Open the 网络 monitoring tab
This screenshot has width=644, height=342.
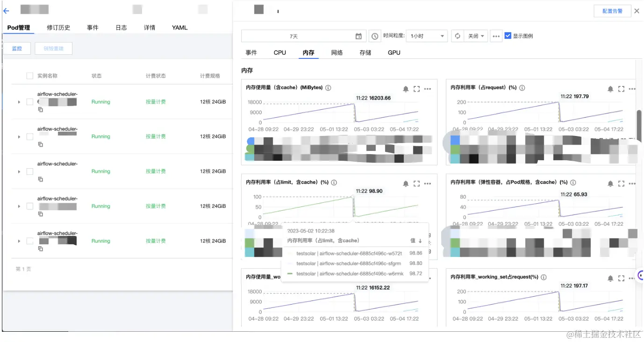pyautogui.click(x=337, y=53)
